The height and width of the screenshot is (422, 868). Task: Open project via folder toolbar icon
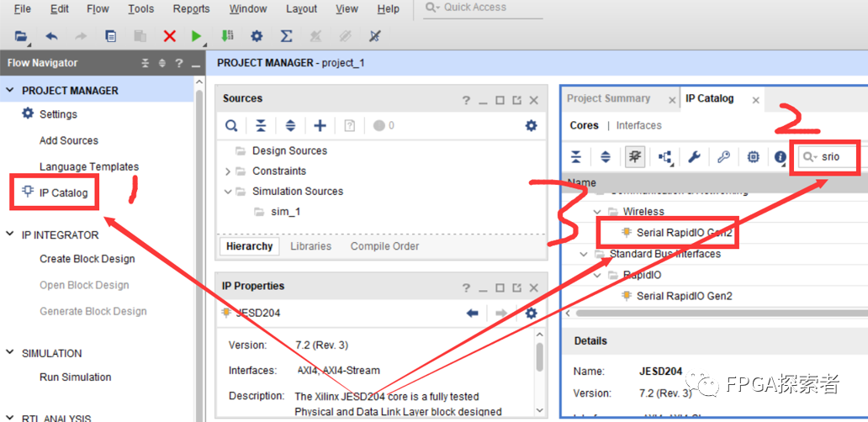click(21, 36)
